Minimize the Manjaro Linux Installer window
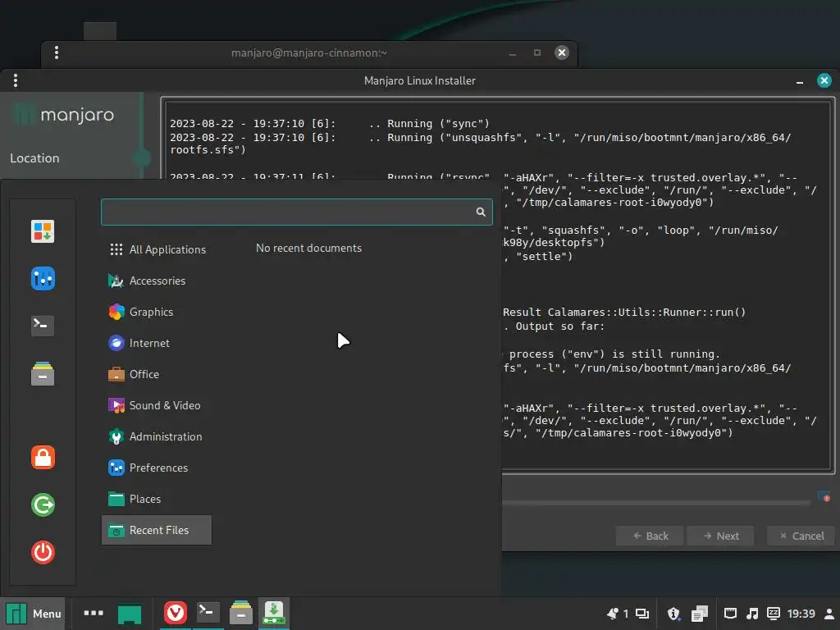Image resolution: width=840 pixels, height=630 pixels. [799, 81]
